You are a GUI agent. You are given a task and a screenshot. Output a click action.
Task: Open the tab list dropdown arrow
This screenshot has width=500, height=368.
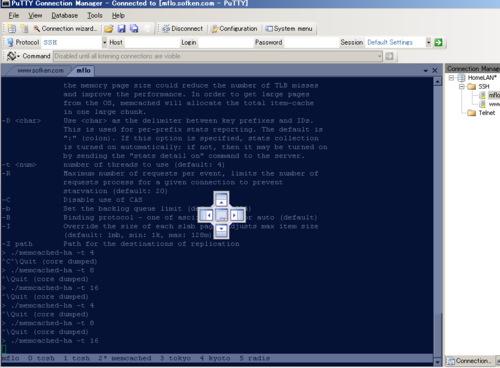(x=425, y=71)
